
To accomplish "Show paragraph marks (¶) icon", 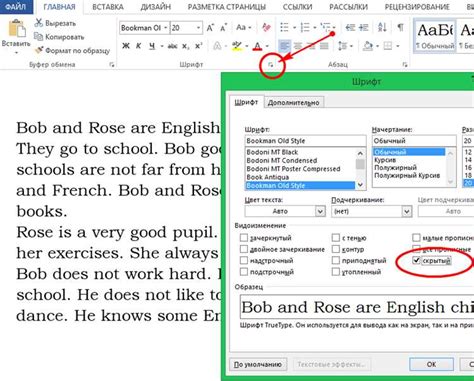I will click(x=400, y=27).
